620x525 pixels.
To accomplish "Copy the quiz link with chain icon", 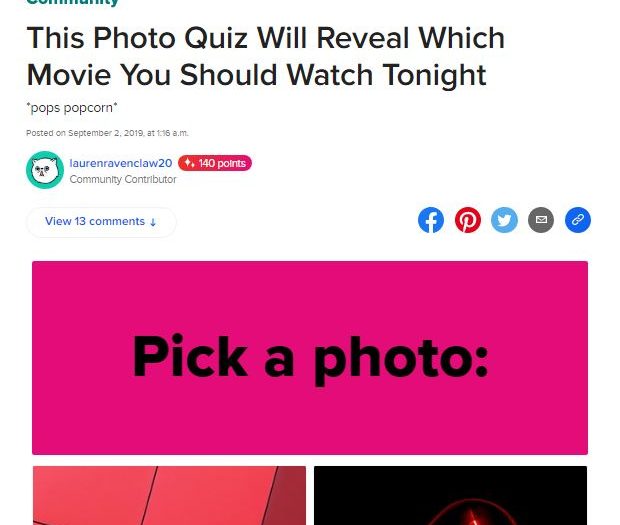I will (578, 220).
